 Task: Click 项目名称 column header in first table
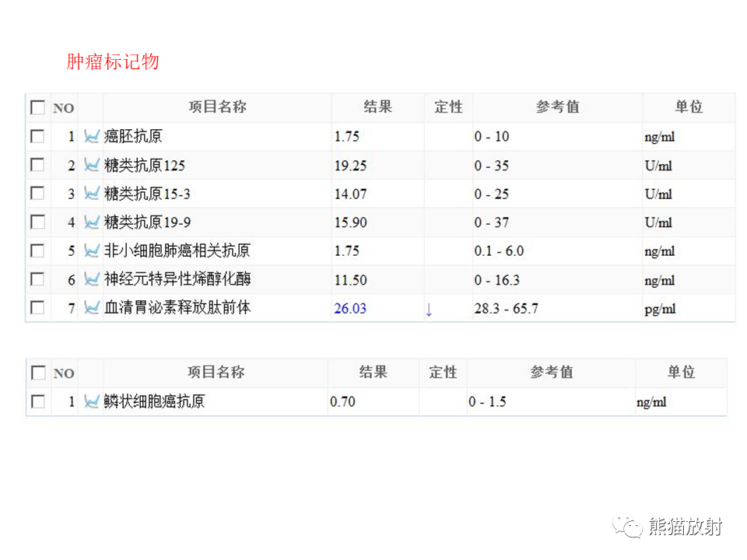pos(217,107)
